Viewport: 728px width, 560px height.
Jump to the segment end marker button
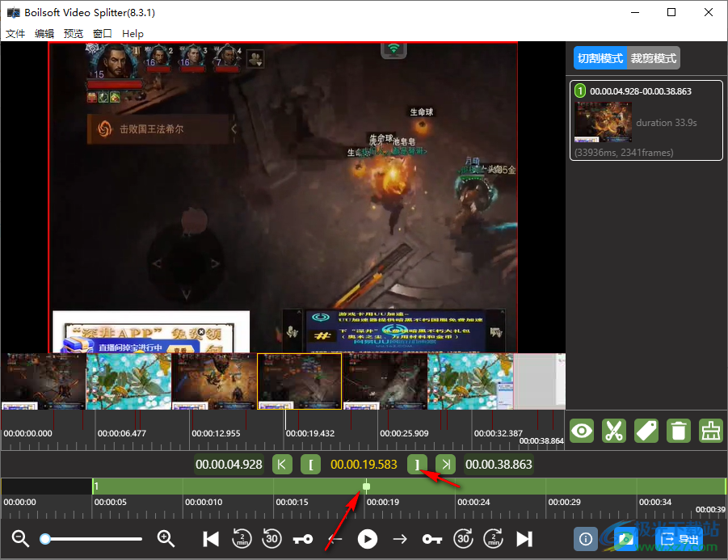446,465
